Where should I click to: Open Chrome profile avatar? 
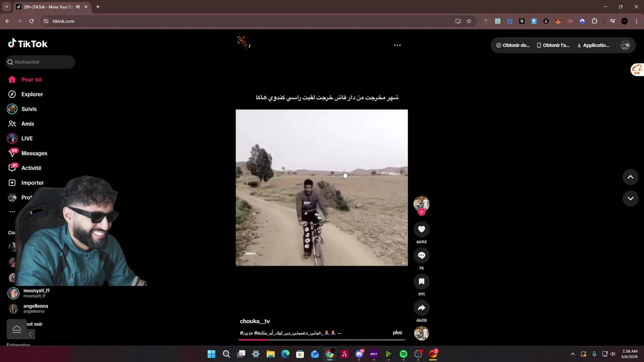point(624,21)
